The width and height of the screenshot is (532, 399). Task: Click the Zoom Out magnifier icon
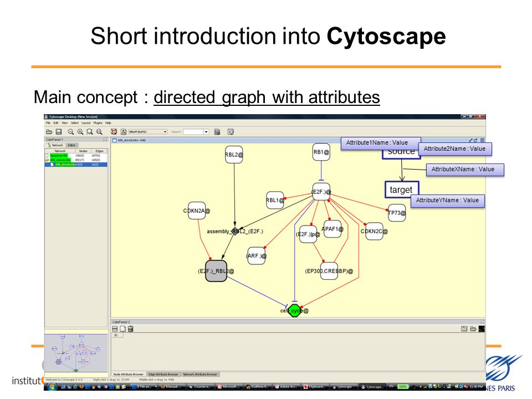[x=70, y=132]
